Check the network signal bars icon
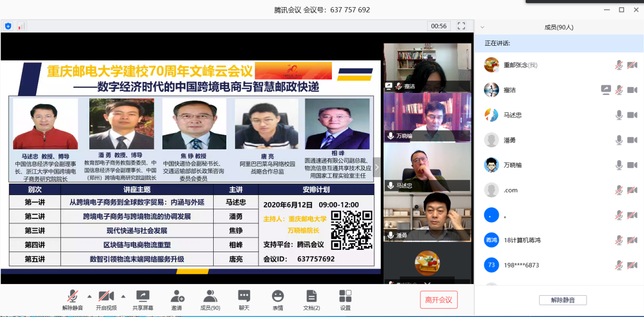 (x=22, y=26)
